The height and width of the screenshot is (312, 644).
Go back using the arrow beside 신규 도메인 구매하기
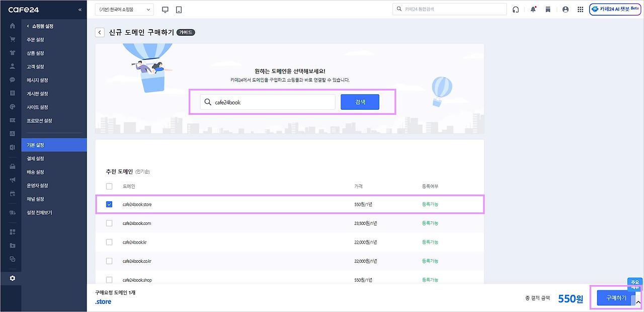(100, 32)
